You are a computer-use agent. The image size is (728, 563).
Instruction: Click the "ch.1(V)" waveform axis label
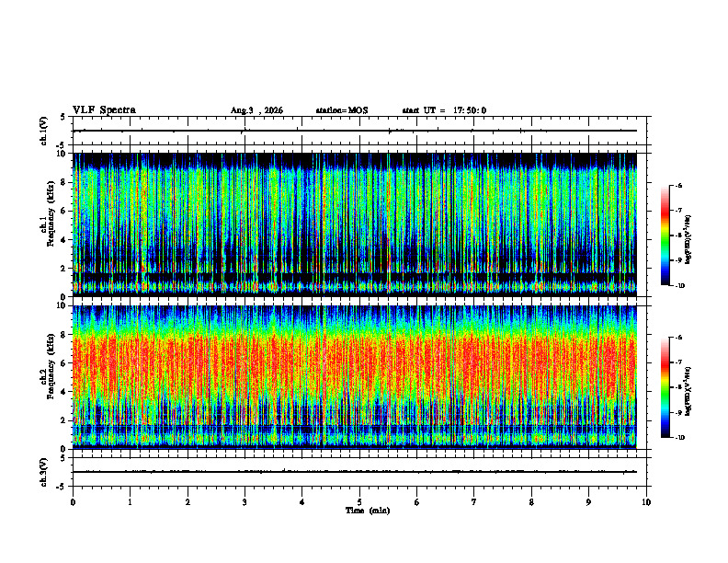[44, 131]
